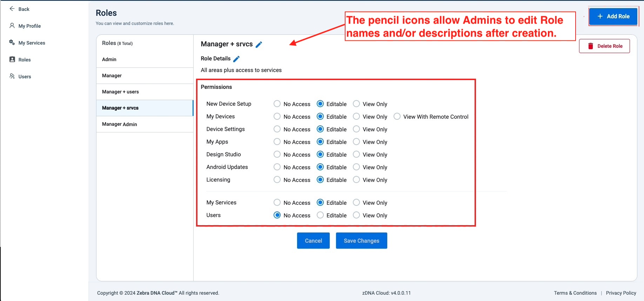Open the Manager Admin role
The height and width of the screenshot is (301, 644).
[x=120, y=124]
